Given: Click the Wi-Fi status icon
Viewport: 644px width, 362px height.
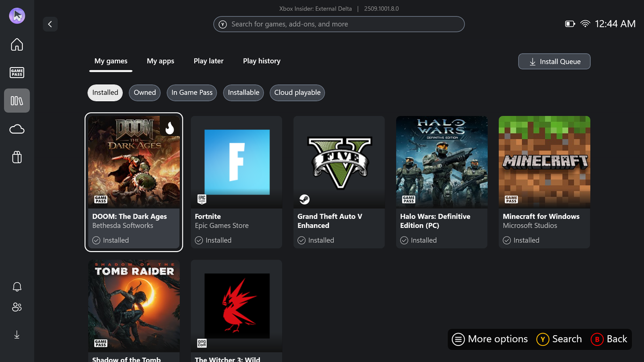Looking at the screenshot, I should click(585, 24).
